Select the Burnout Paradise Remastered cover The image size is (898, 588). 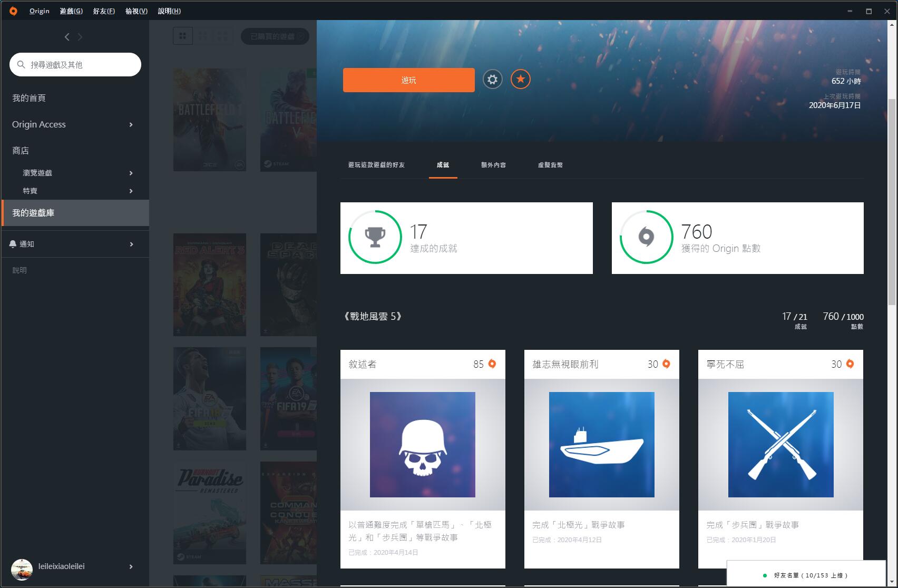coord(210,513)
